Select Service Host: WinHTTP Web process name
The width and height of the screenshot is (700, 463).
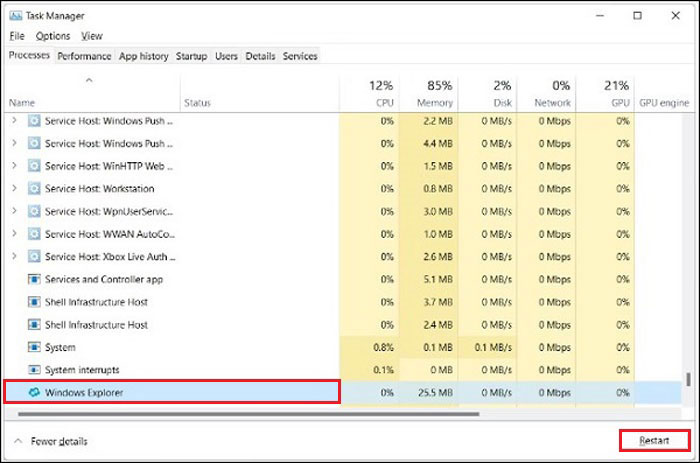coord(109,166)
